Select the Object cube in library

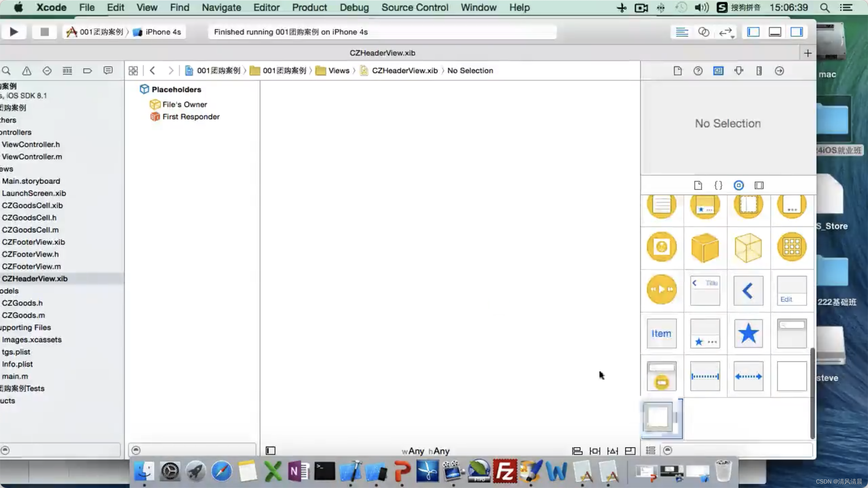tap(705, 248)
